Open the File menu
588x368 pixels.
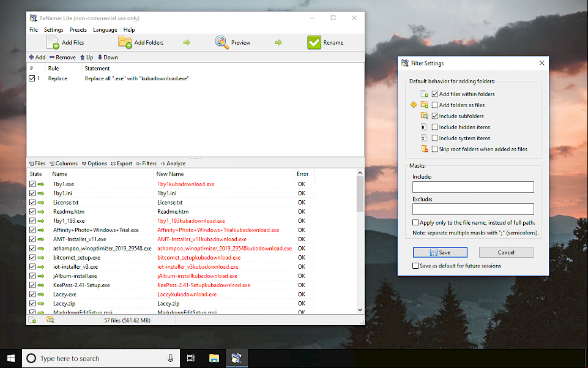click(x=34, y=29)
